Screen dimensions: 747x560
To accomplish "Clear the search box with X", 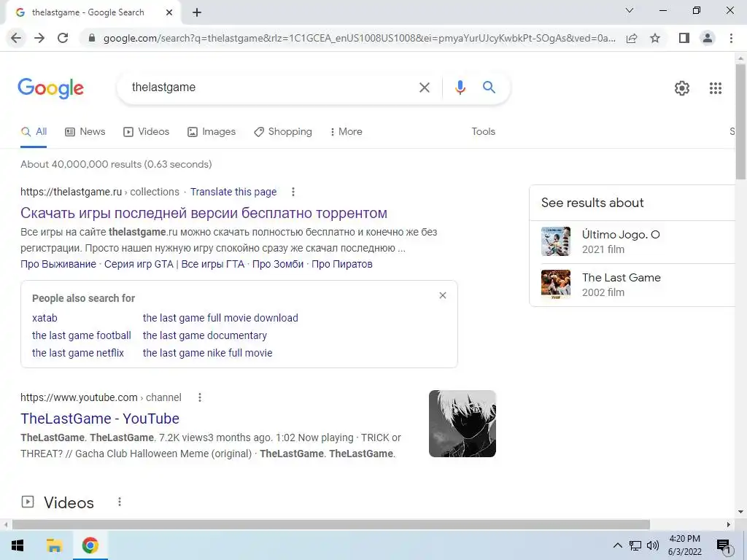I will click(x=425, y=87).
